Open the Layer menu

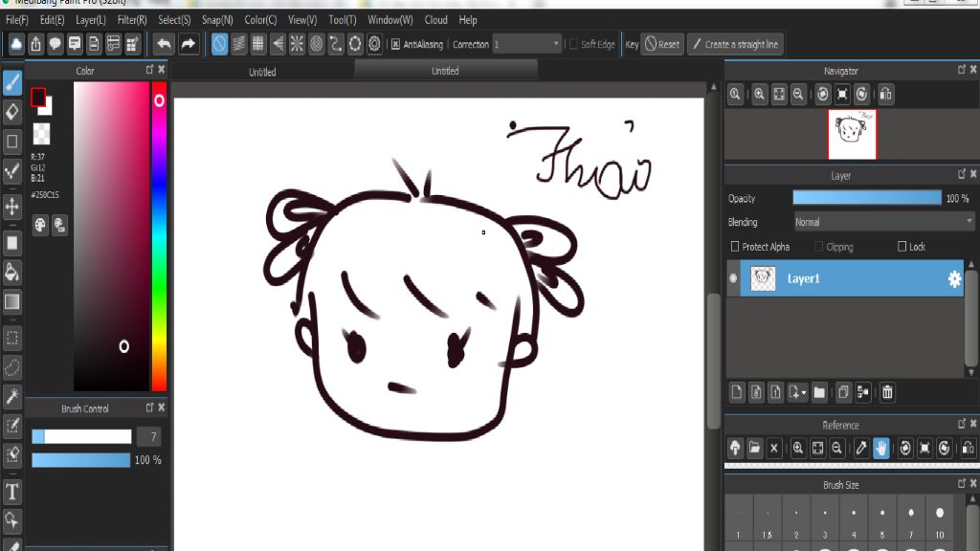[91, 20]
